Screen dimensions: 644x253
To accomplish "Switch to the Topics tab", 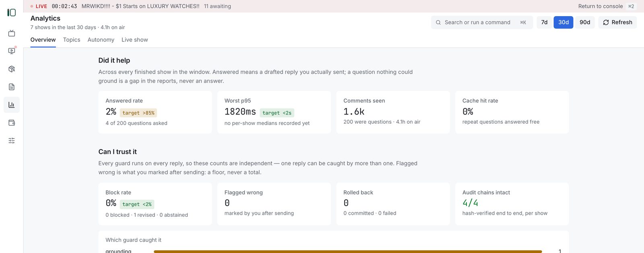I will pos(72,40).
